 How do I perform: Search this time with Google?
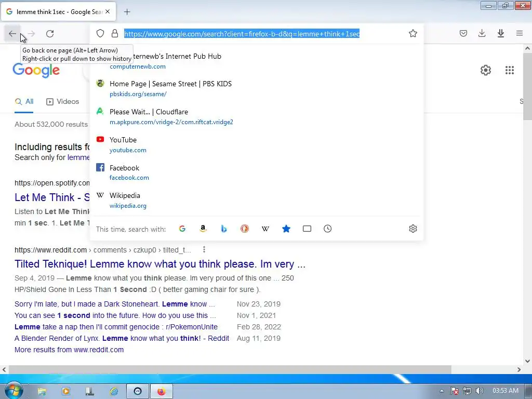pos(182,229)
